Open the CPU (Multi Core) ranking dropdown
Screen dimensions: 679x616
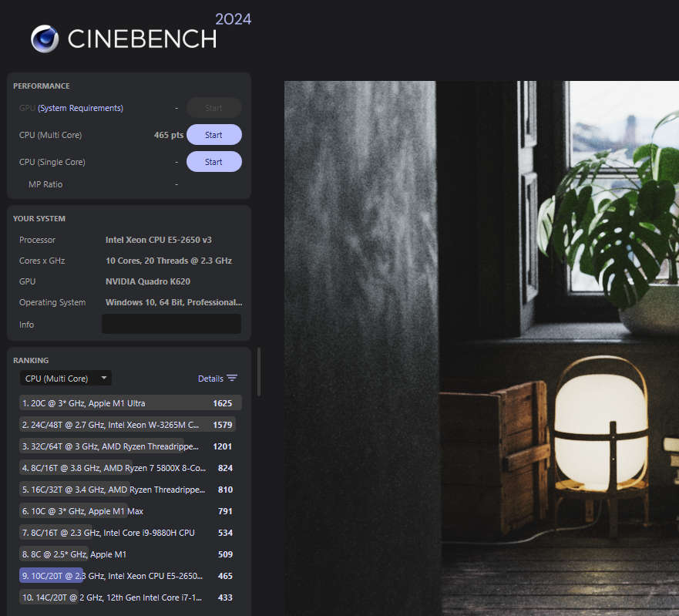pyautogui.click(x=66, y=379)
